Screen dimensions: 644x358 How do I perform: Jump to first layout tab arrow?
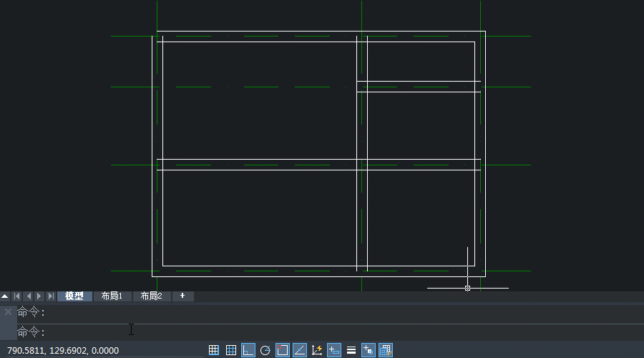point(16,296)
